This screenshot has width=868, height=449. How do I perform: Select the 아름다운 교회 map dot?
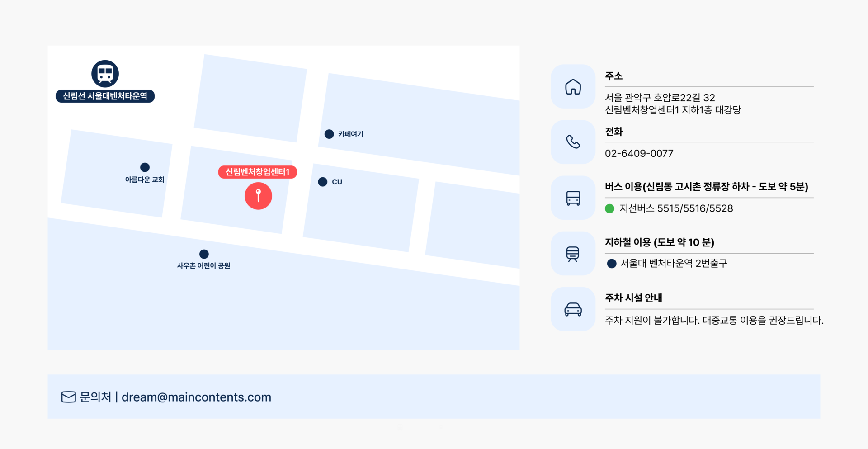pos(145,167)
